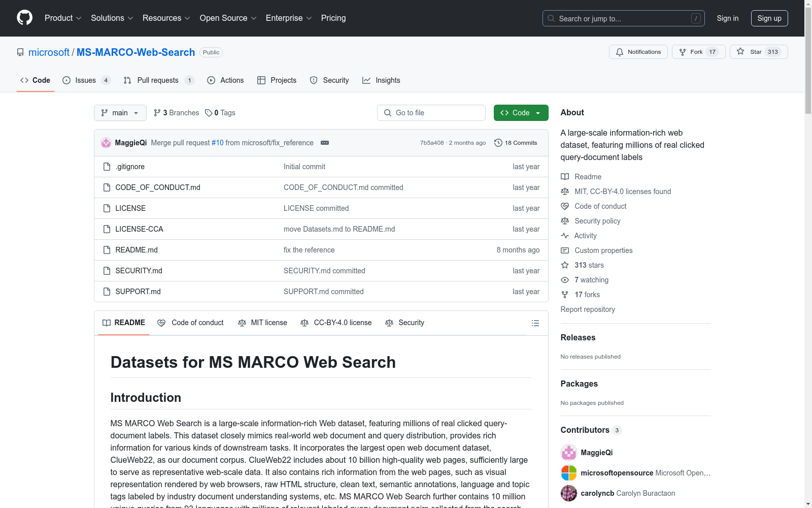Click the Search or jump to field
The height and width of the screenshot is (508, 812).
click(624, 18)
